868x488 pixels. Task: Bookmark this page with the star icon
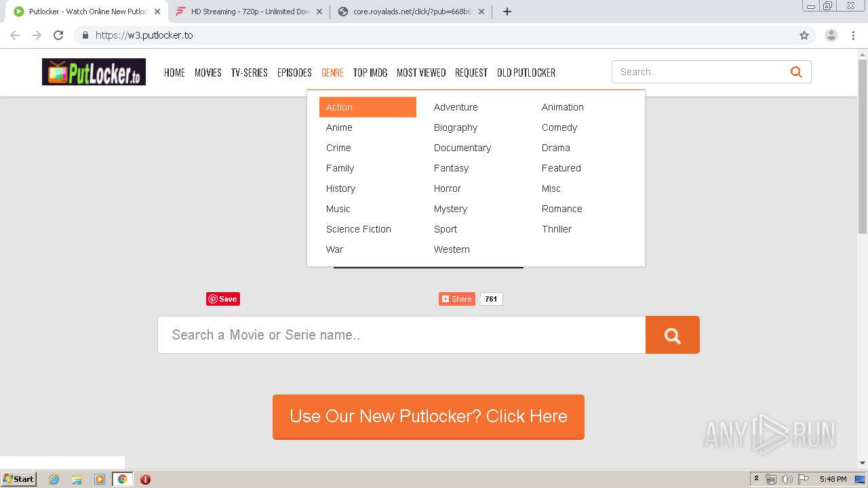(804, 35)
